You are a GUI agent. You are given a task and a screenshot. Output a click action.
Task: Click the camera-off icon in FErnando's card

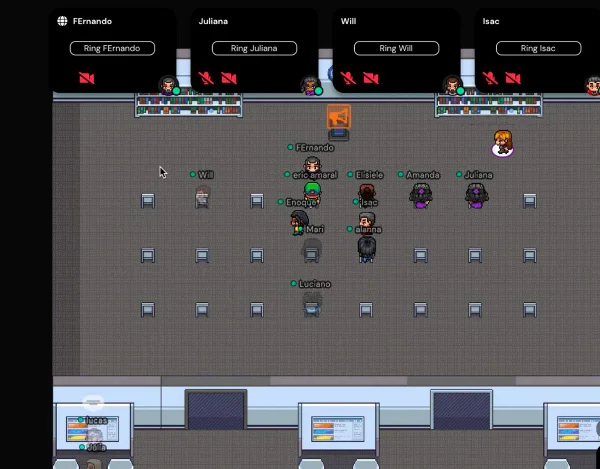pyautogui.click(x=87, y=78)
